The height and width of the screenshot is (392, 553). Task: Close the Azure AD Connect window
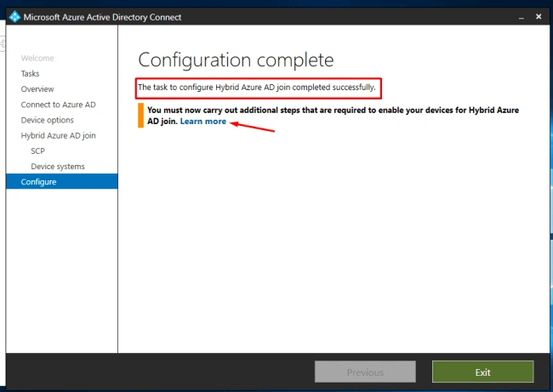(539, 16)
